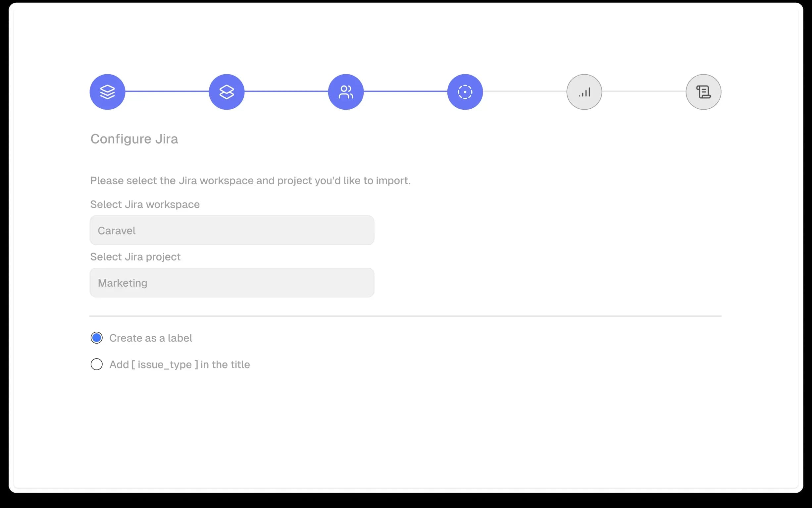Viewport: 812px width, 508px height.
Task: Click the 'Please select the Jira workspace' instruction text
Action: tap(250, 180)
